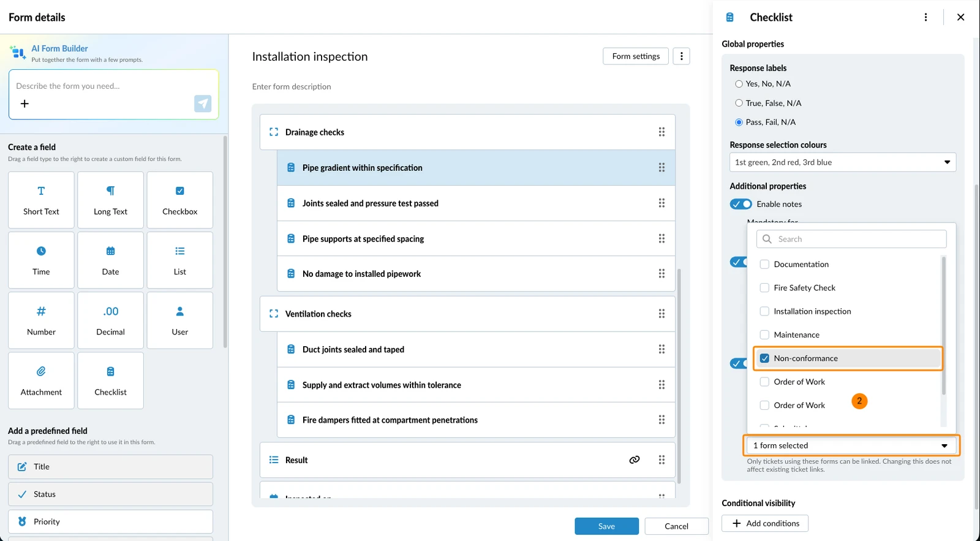Save the form
Viewport: 980px width, 541px height.
pyautogui.click(x=606, y=526)
